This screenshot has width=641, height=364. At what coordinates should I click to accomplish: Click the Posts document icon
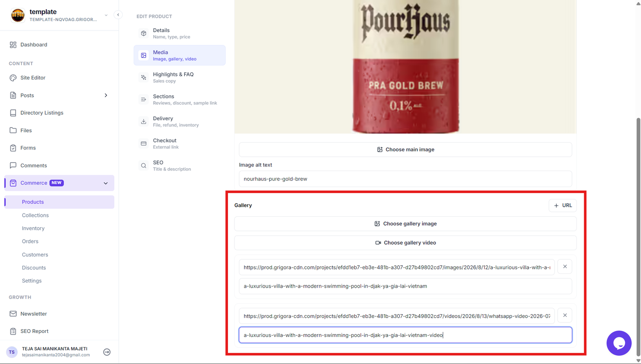tap(13, 96)
